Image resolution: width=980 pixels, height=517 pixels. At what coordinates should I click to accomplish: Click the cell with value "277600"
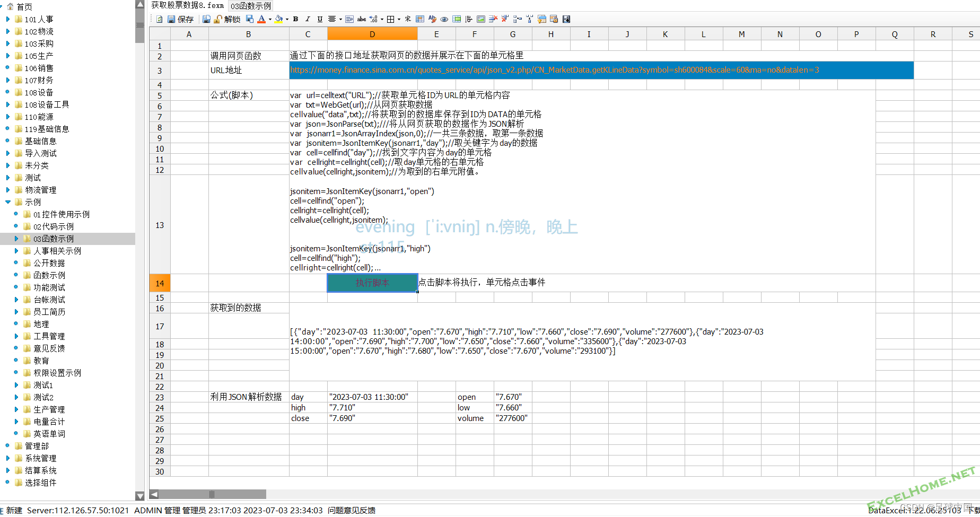click(x=513, y=418)
